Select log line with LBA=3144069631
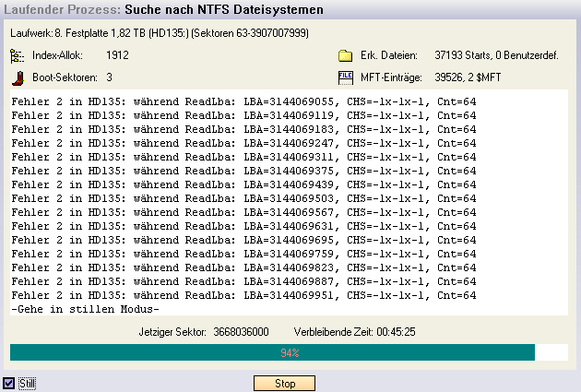The height and width of the screenshot is (392, 581). tap(243, 226)
